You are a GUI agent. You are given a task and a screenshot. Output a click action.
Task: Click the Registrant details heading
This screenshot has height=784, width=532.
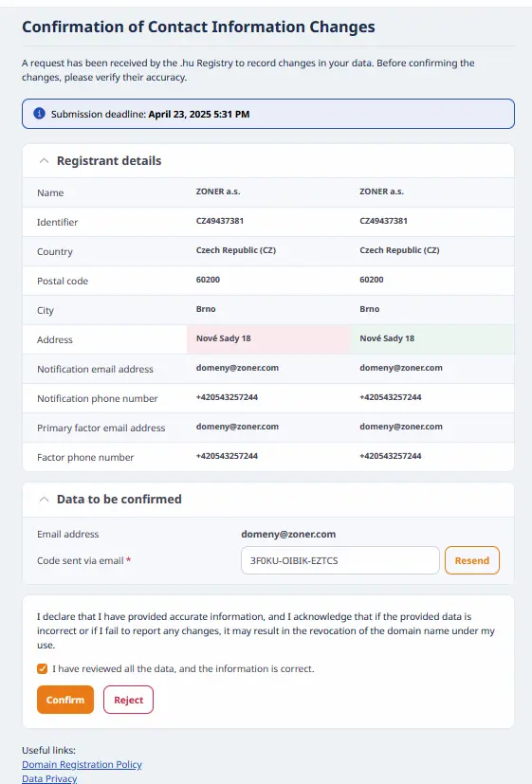tap(109, 160)
